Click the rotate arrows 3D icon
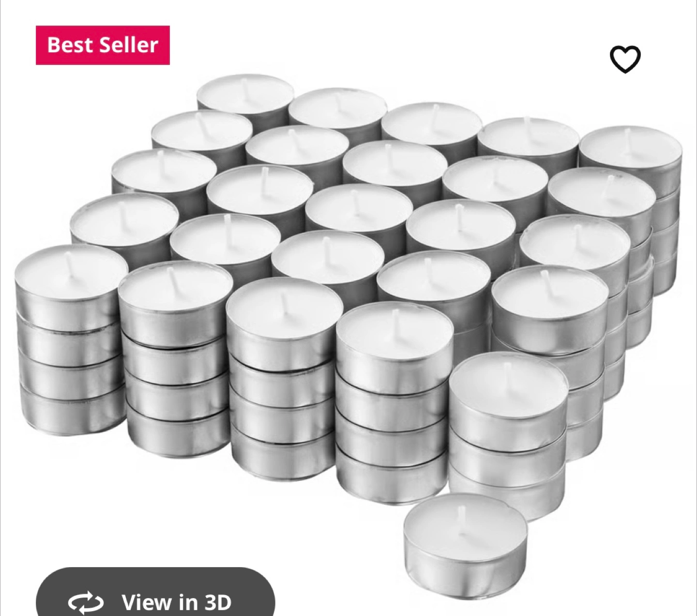Viewport: 697px width, 616px height. 86,602
